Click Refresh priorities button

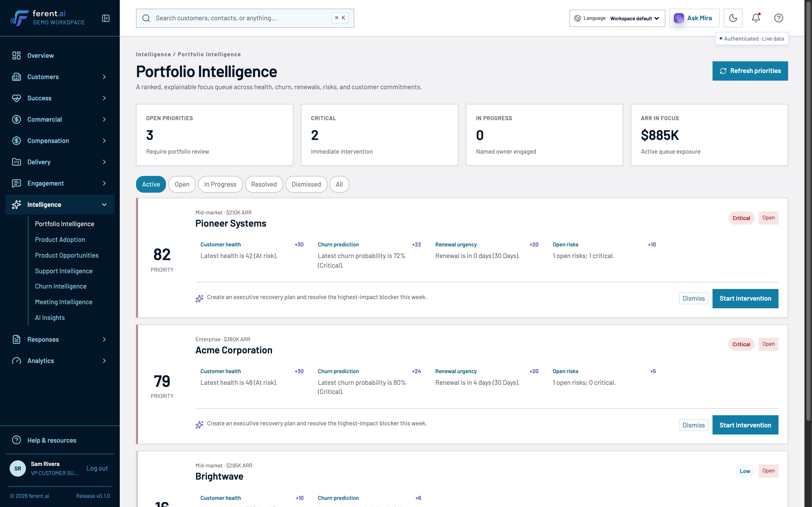(x=750, y=71)
